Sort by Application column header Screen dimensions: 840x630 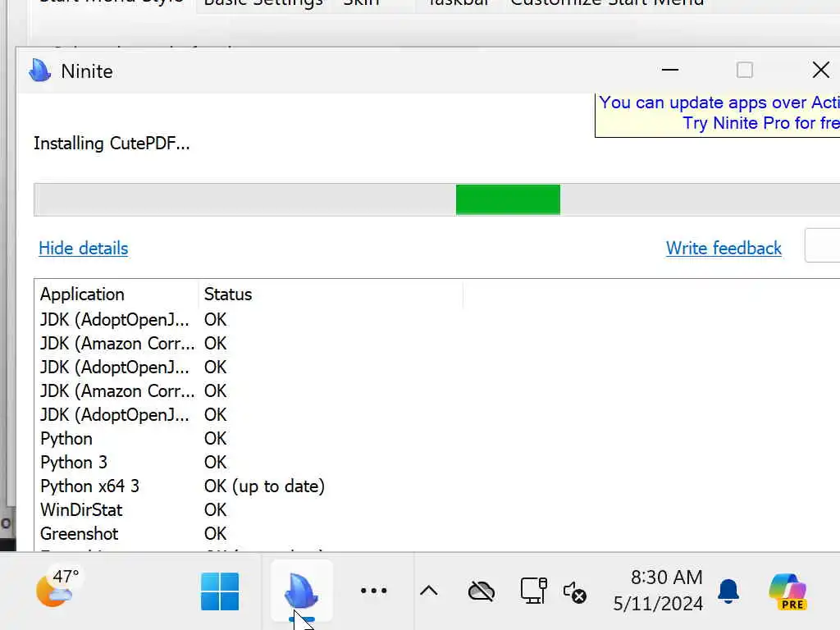116,294
